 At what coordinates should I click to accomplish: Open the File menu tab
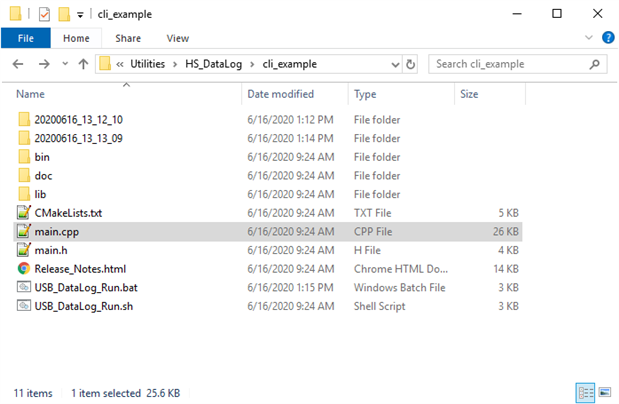point(26,38)
